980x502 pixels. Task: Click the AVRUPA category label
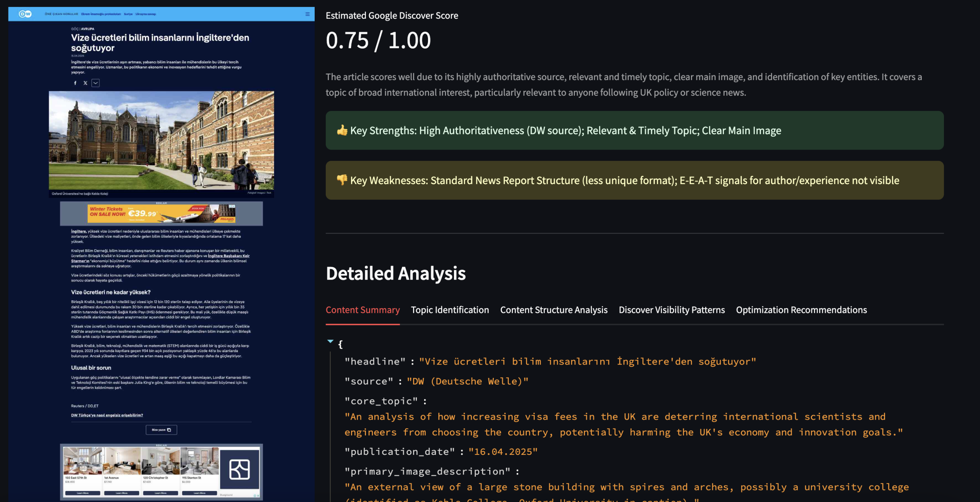(88, 29)
